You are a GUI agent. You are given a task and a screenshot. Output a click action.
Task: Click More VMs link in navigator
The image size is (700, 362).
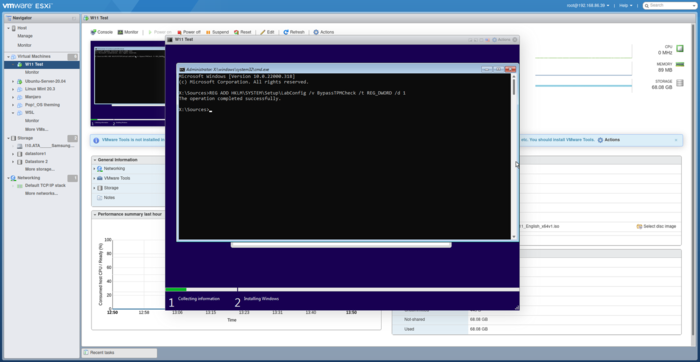tap(37, 129)
